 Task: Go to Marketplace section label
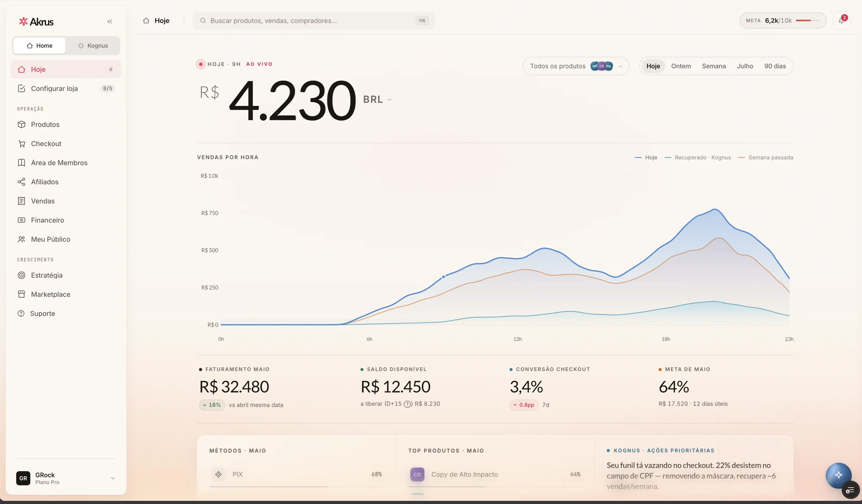pyautogui.click(x=50, y=294)
